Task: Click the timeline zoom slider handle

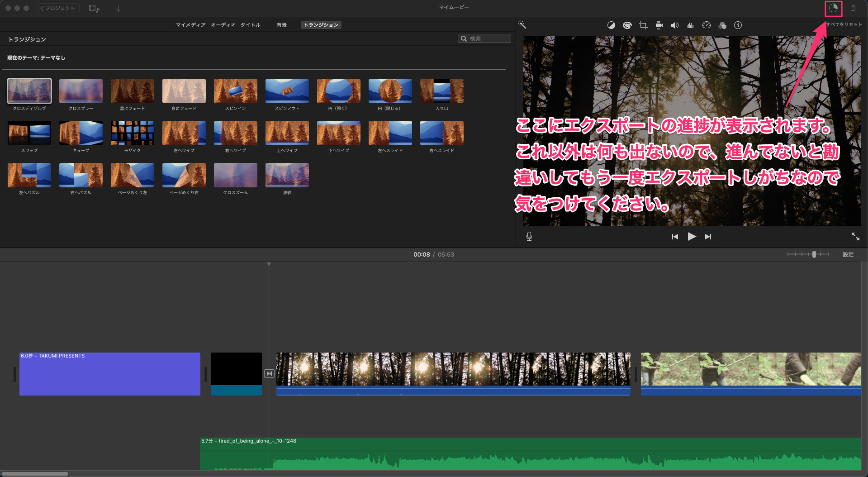Action: 814,254
